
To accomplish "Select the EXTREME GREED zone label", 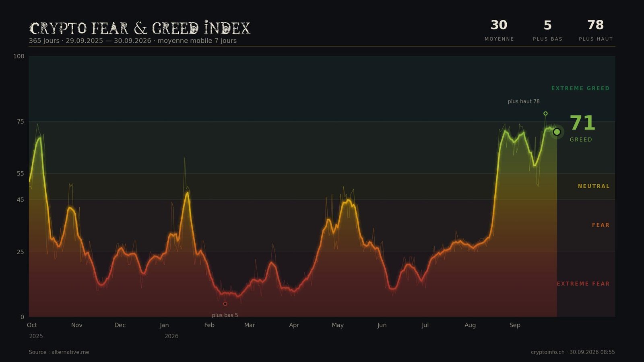I will [580, 88].
